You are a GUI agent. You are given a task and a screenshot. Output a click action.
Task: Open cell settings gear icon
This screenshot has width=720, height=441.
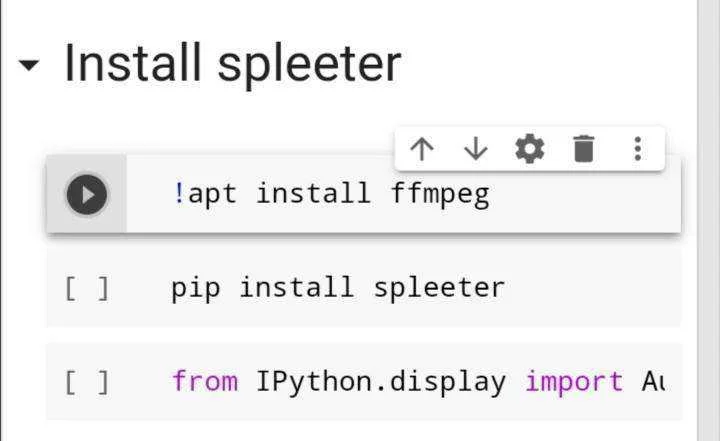pos(529,149)
